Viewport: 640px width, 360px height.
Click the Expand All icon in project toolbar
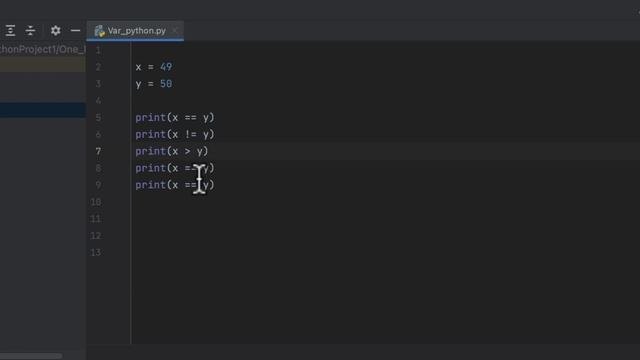point(10,31)
